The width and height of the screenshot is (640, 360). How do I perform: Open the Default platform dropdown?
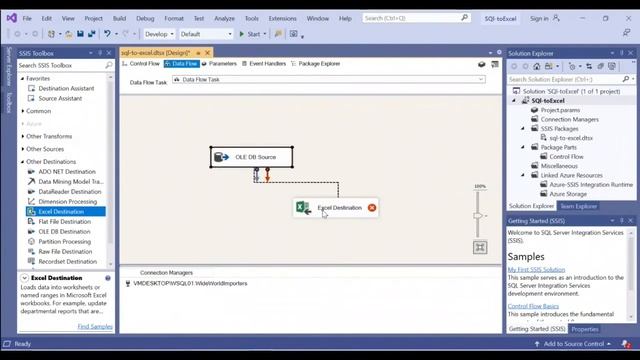[x=206, y=34]
